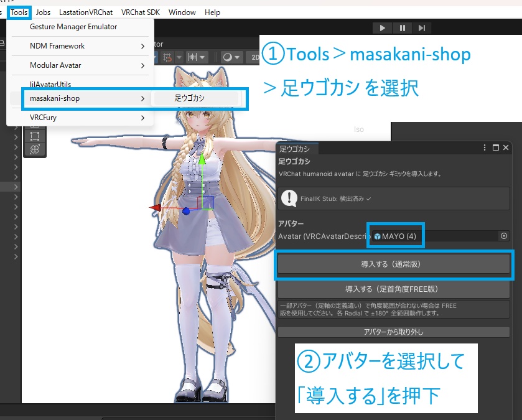Screen dimensions: 522x420
Task: Open the Window menu
Action: pos(182,12)
